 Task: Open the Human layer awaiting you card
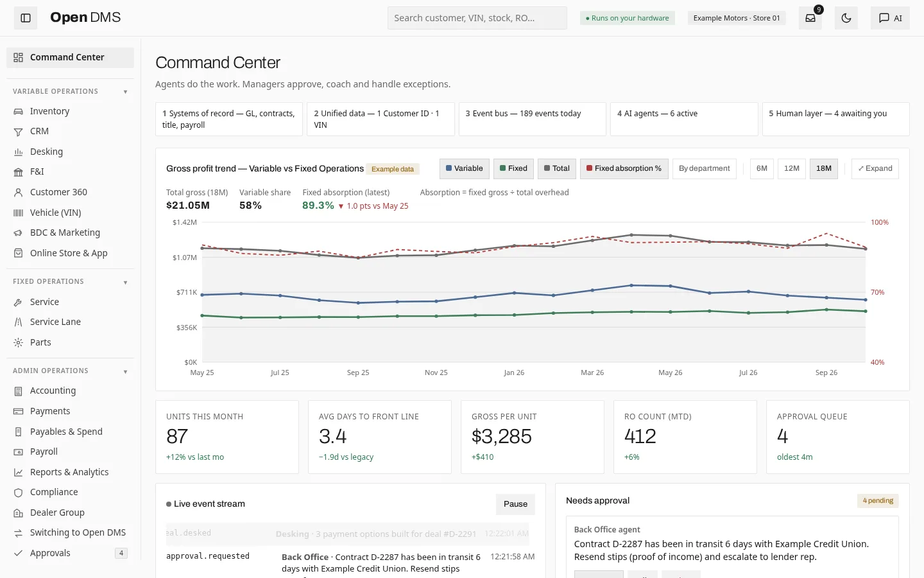pyautogui.click(x=835, y=119)
